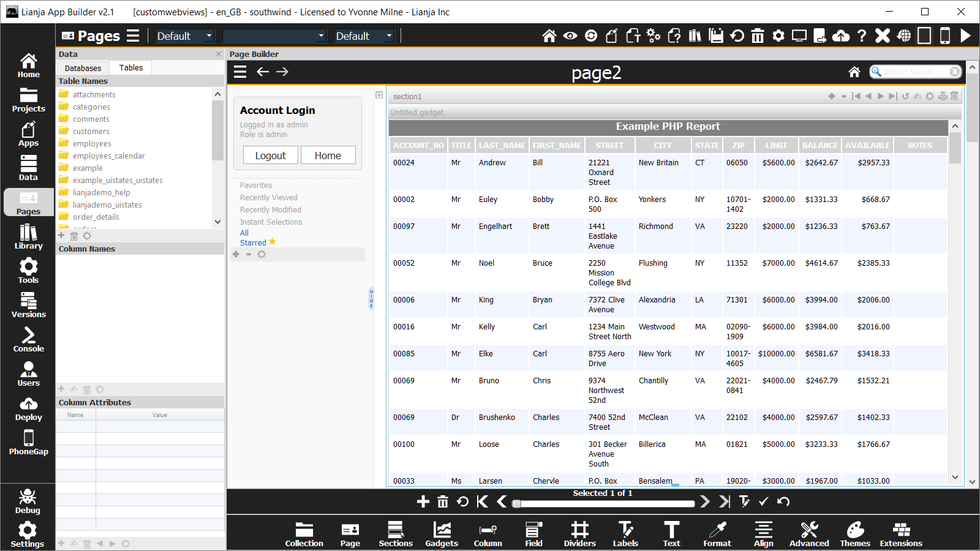Toggle tablet view in top toolbar

[924, 36]
